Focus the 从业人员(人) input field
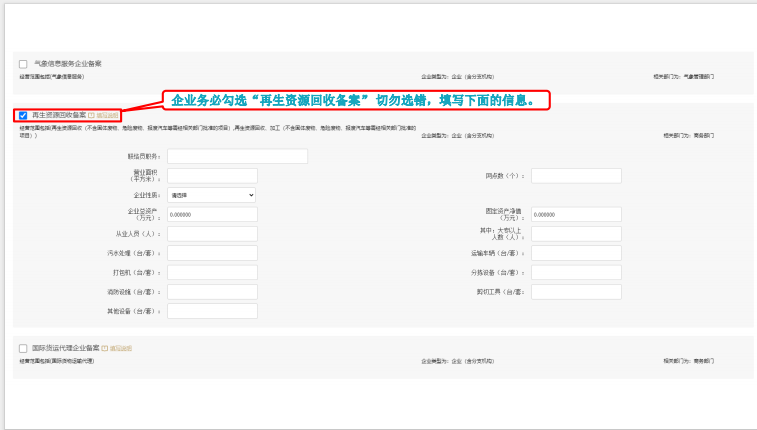The width and height of the screenshot is (757, 430). coord(211,234)
